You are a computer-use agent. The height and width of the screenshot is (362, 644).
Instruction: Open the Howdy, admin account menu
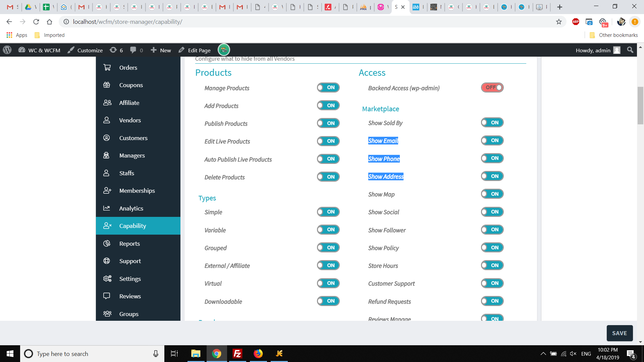[x=598, y=50]
